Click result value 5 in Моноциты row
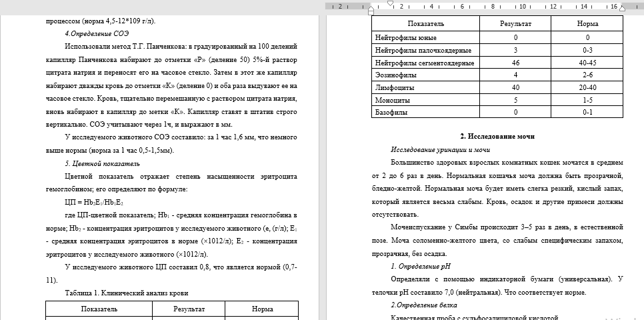The image size is (644, 320). click(515, 100)
